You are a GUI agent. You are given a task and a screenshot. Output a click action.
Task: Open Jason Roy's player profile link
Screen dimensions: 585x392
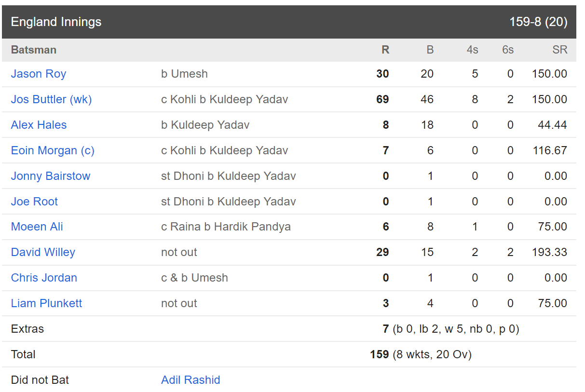tap(39, 74)
